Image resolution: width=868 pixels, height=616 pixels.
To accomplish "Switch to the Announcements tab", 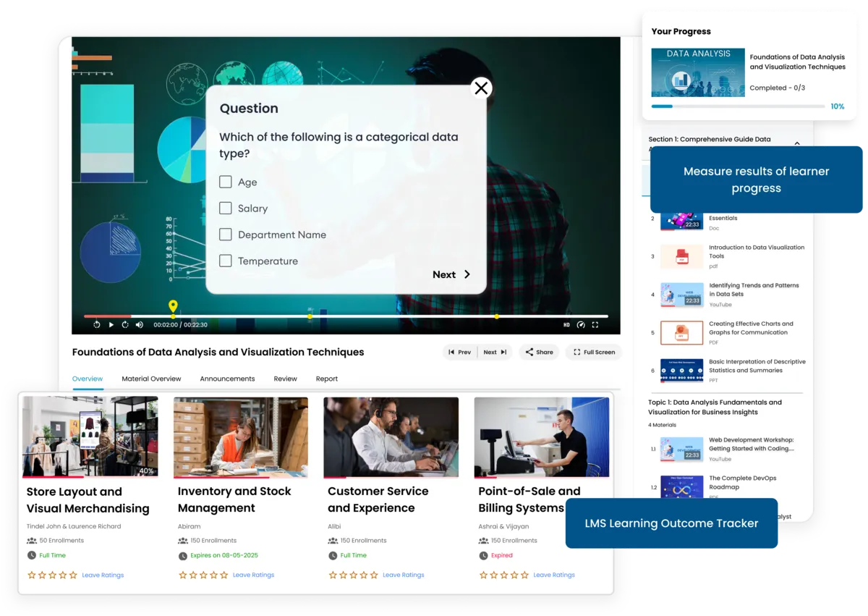I will (226, 379).
